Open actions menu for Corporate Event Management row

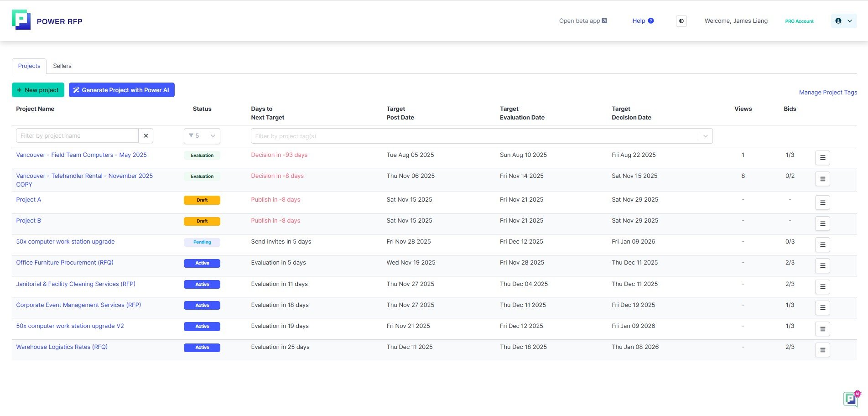(x=822, y=307)
